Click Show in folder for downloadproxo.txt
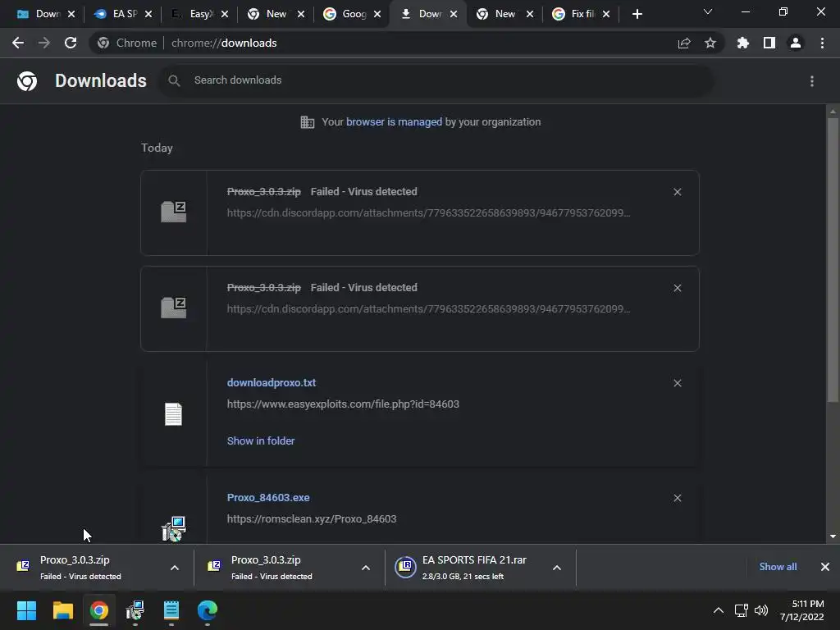The image size is (840, 630). (260, 441)
